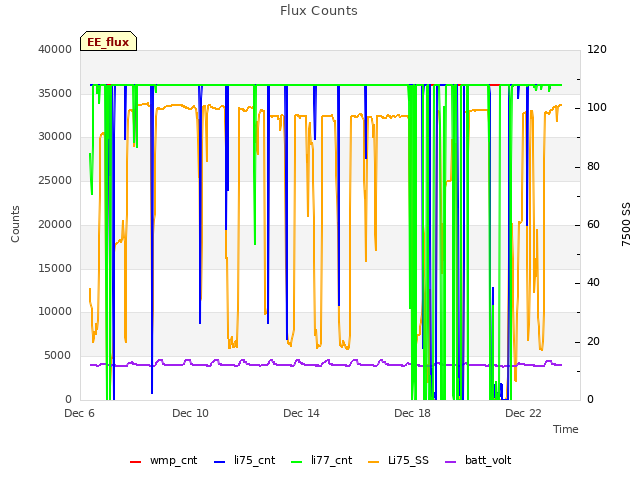Click the 10000 left axis value

tap(55, 311)
